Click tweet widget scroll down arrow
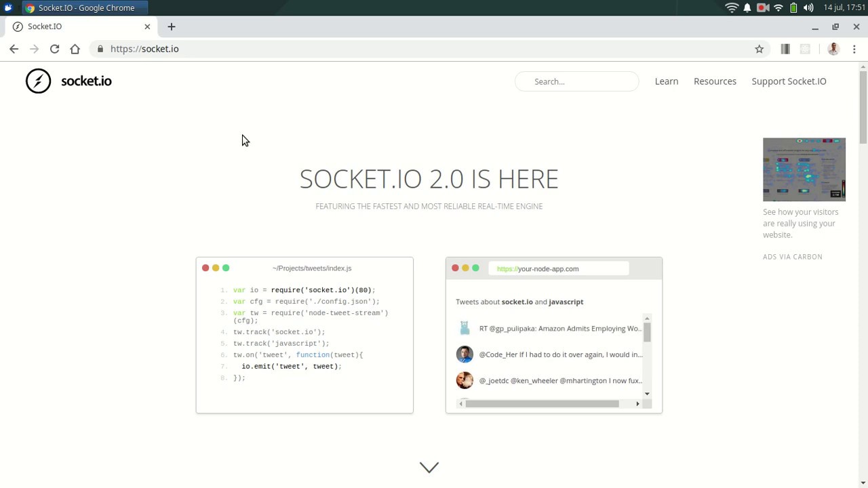This screenshot has height=488, width=868. 647,394
